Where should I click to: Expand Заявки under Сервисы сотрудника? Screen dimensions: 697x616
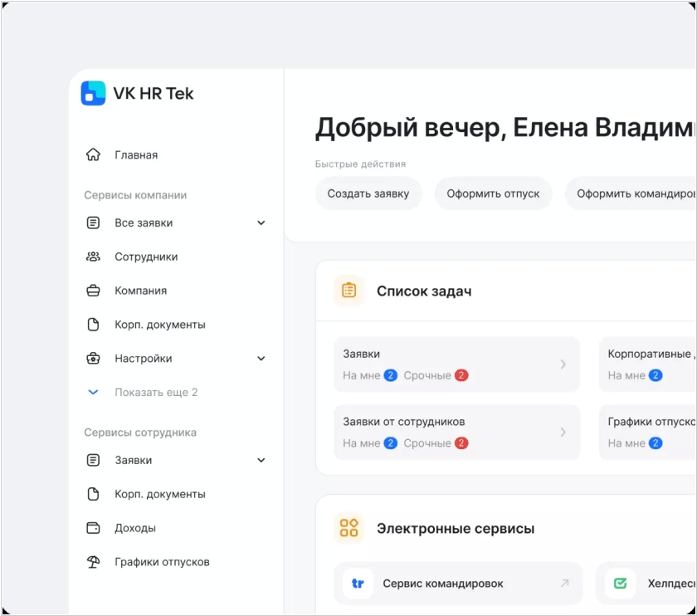[261, 461]
